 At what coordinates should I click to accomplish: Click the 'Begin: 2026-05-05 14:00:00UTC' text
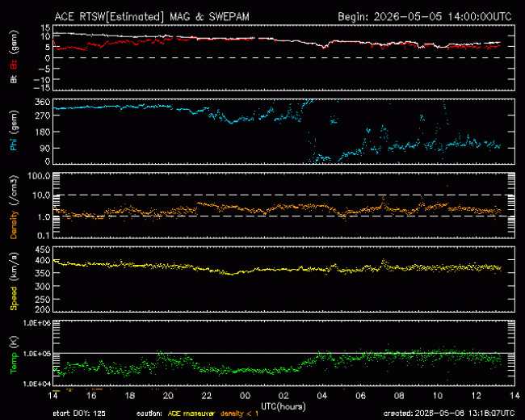click(x=425, y=17)
